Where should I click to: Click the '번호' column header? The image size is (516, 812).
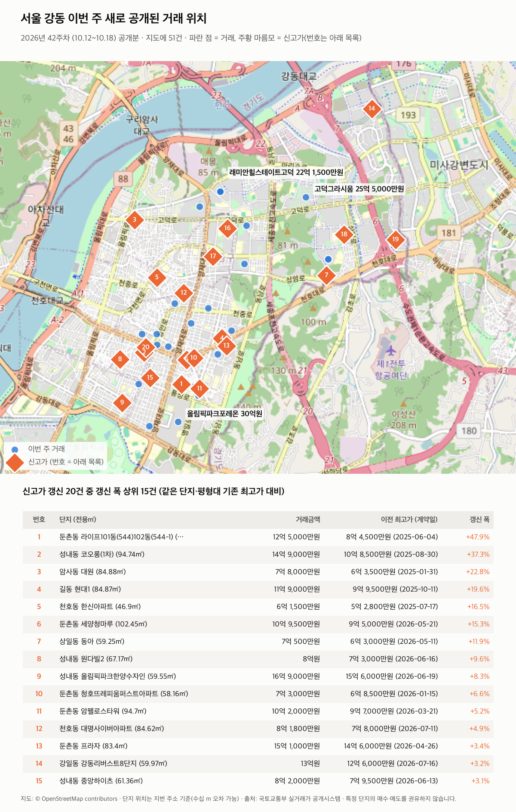click(39, 519)
